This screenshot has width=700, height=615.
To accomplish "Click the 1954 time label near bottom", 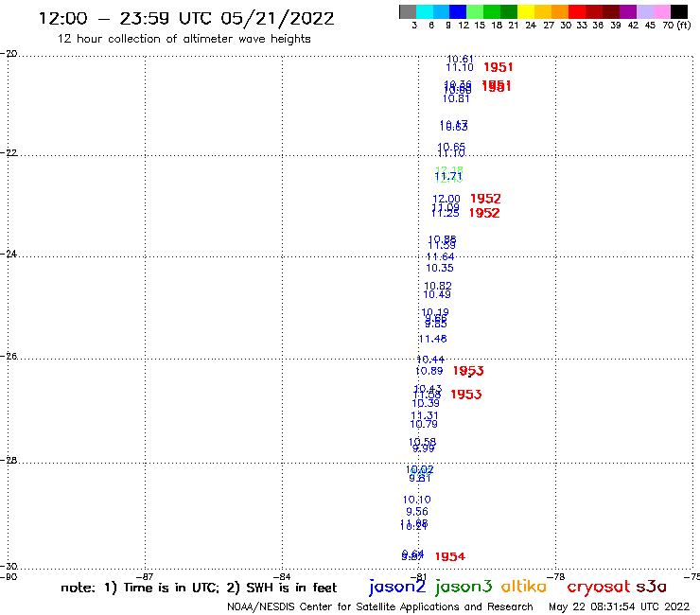I will pos(450,556).
